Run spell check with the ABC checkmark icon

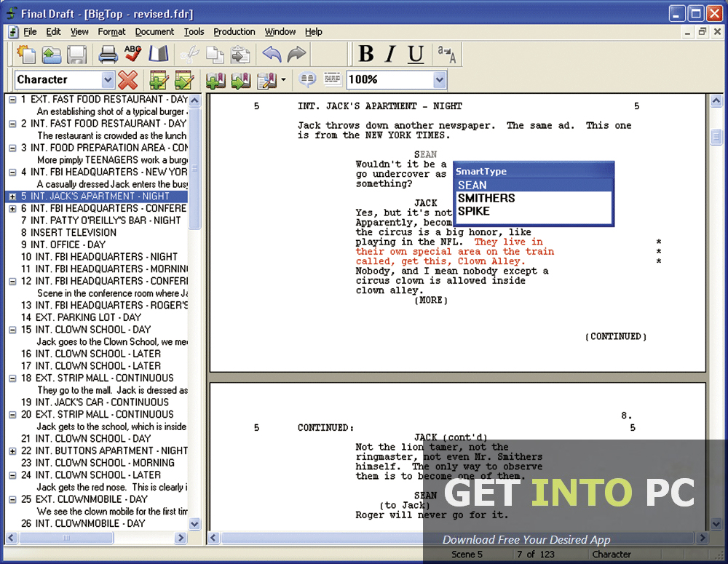pyautogui.click(x=132, y=54)
